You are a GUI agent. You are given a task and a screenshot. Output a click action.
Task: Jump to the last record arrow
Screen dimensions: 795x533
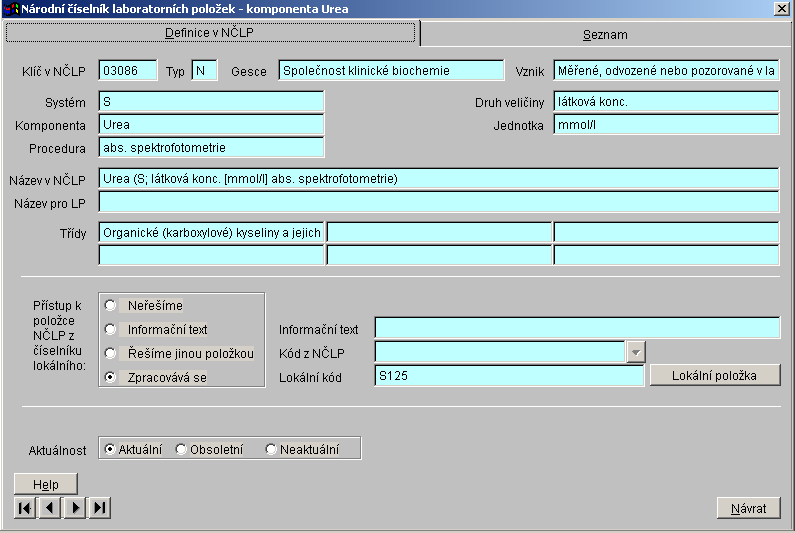pyautogui.click(x=99, y=508)
